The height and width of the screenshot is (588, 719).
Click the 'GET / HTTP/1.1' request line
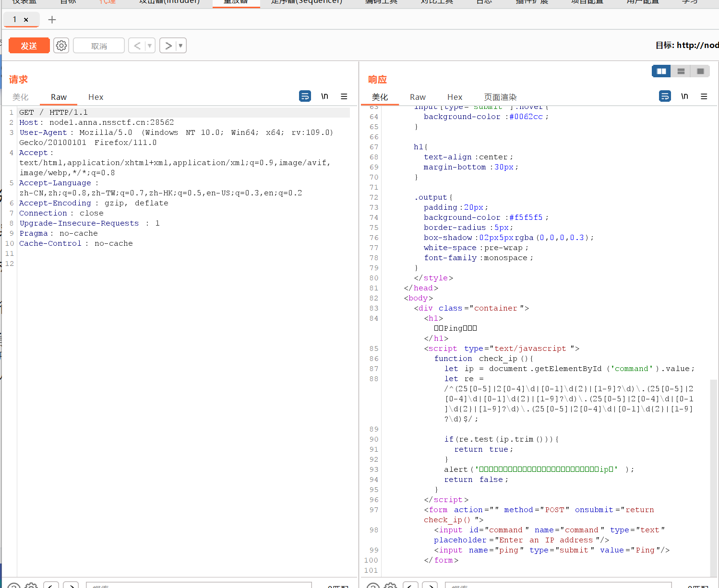pyautogui.click(x=53, y=112)
